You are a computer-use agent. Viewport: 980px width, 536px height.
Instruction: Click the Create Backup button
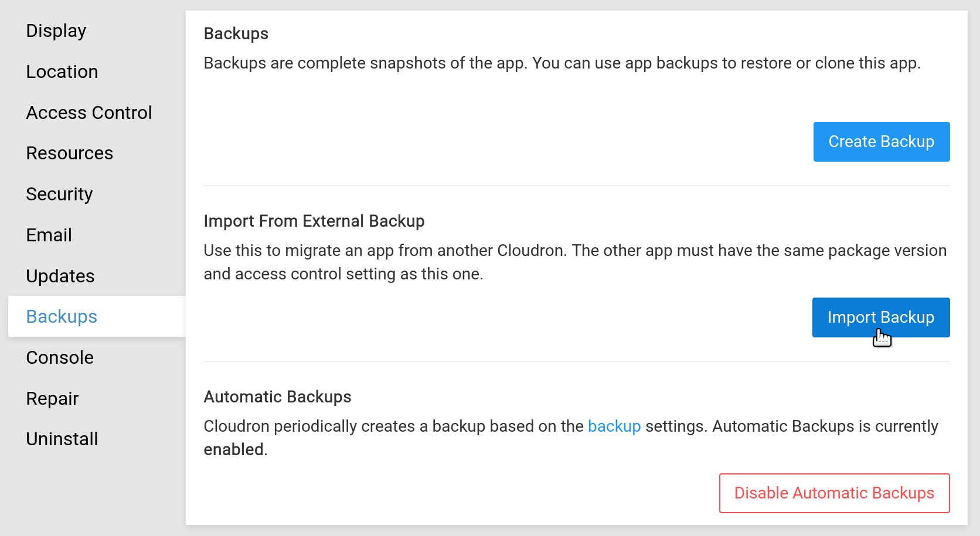click(x=881, y=142)
